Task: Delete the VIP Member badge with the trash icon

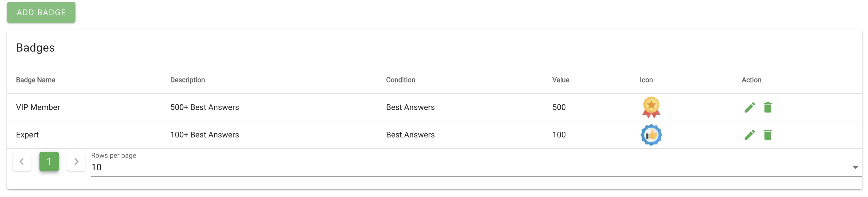Action: tap(768, 108)
